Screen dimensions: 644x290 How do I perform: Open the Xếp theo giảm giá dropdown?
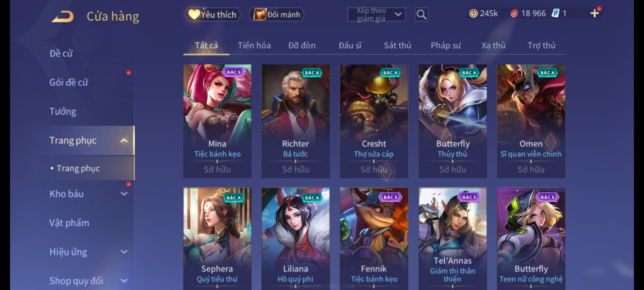pos(376,15)
